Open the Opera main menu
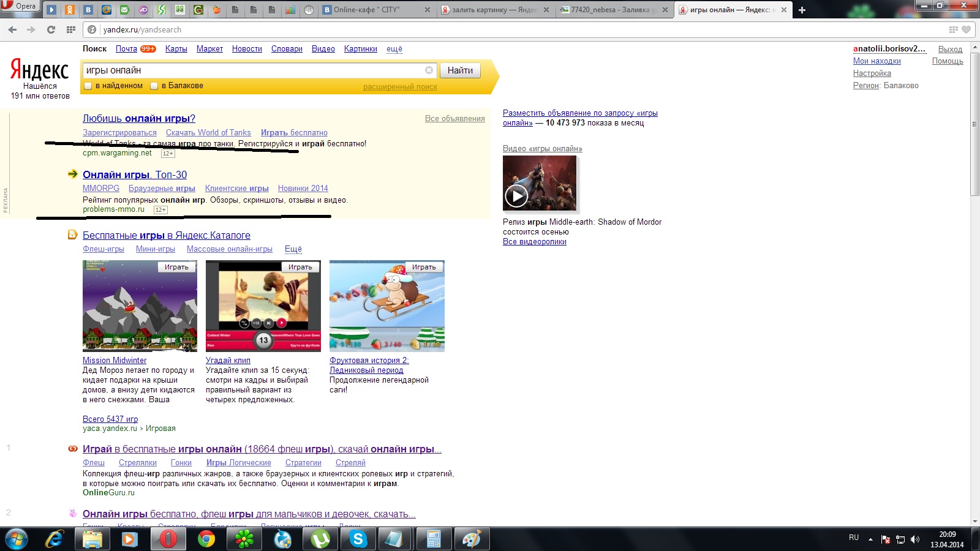This screenshot has height=551, width=980. click(20, 6)
